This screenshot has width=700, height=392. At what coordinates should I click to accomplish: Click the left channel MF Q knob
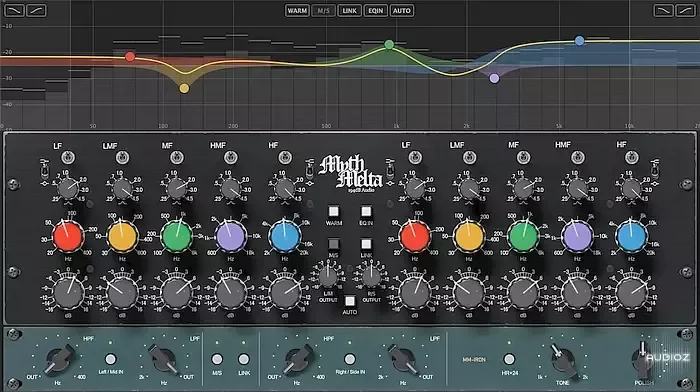coord(177,189)
